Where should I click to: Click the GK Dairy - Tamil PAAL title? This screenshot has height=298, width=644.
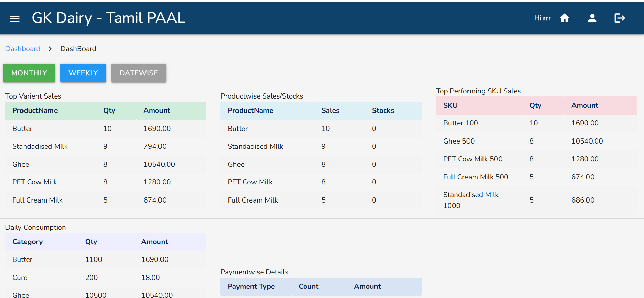point(108,18)
